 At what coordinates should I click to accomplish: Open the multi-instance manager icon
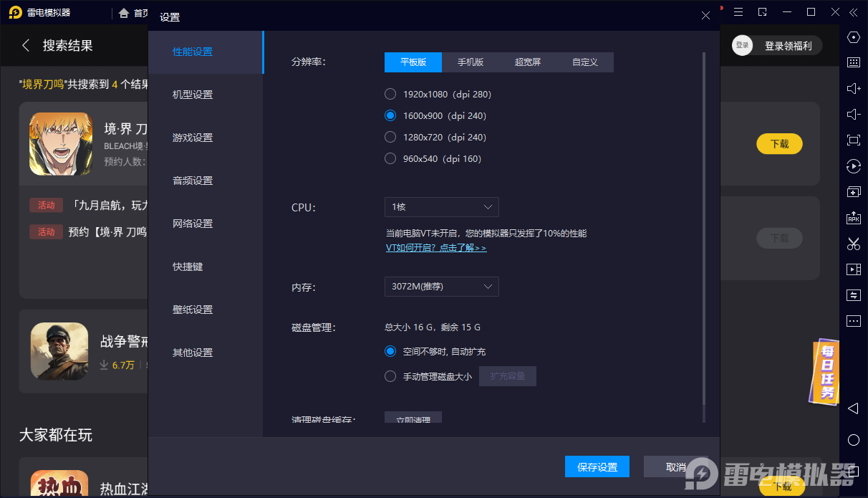point(853,191)
